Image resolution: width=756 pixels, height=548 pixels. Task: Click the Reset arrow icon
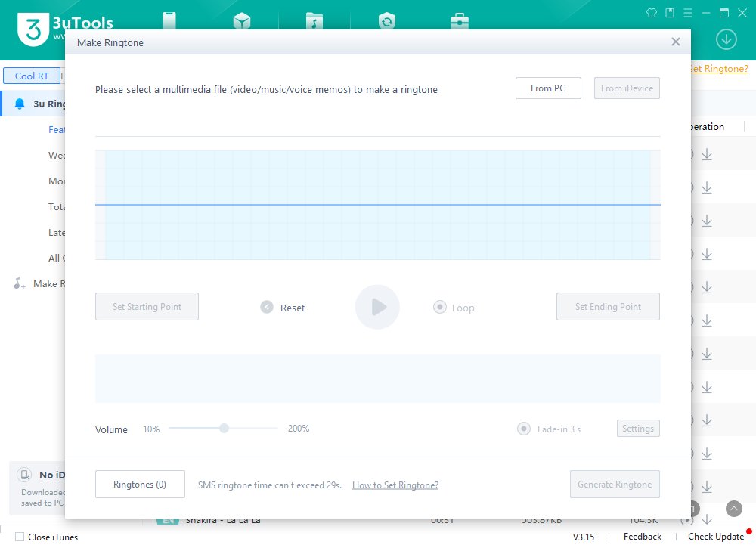point(267,307)
